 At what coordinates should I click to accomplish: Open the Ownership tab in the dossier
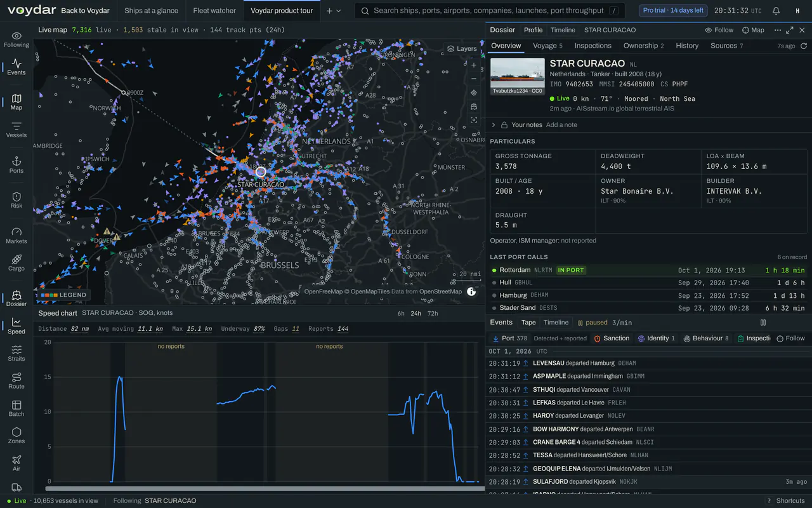click(643, 46)
